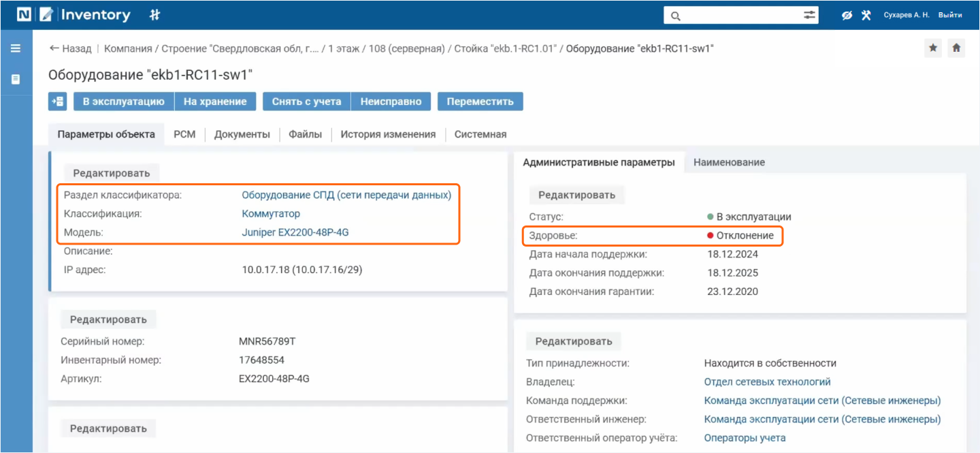
Task: Open the Juniper EX2200-48P-4G model link
Action: click(x=295, y=232)
